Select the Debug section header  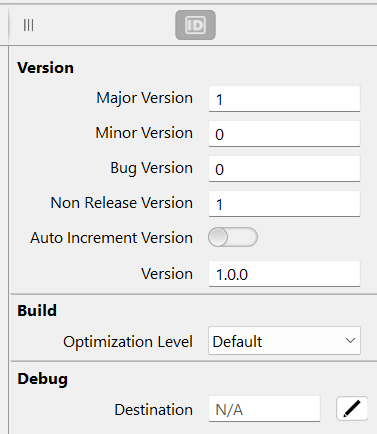coord(43,379)
